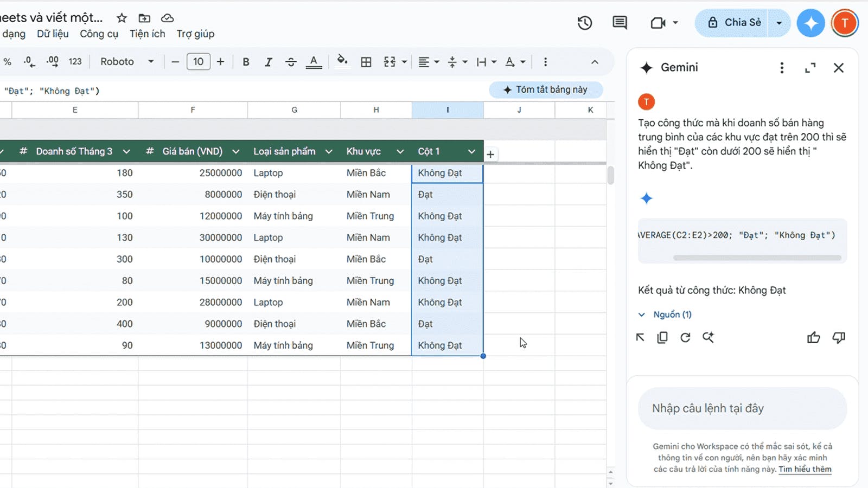Select column G header
The height and width of the screenshot is (488, 868).
coord(294,110)
